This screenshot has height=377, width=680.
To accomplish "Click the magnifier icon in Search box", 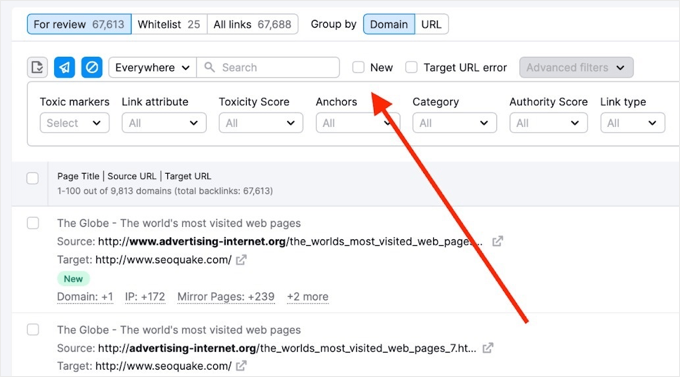I will pos(209,67).
